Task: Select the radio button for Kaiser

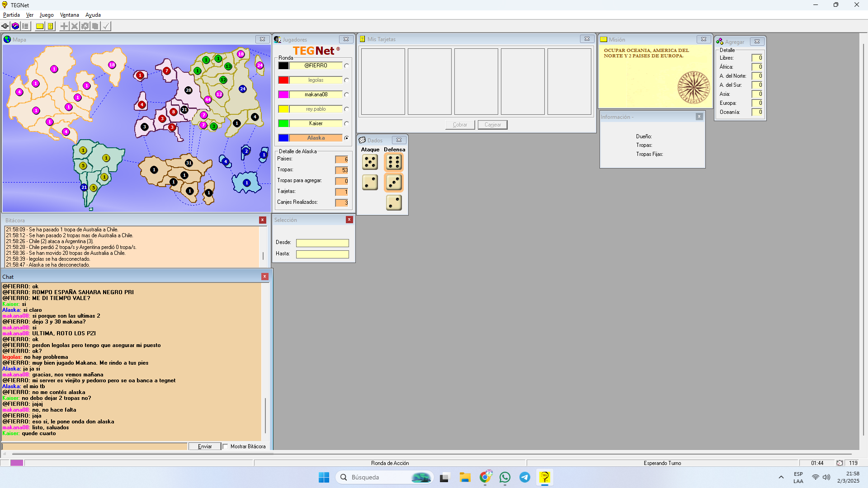Action: pyautogui.click(x=346, y=124)
